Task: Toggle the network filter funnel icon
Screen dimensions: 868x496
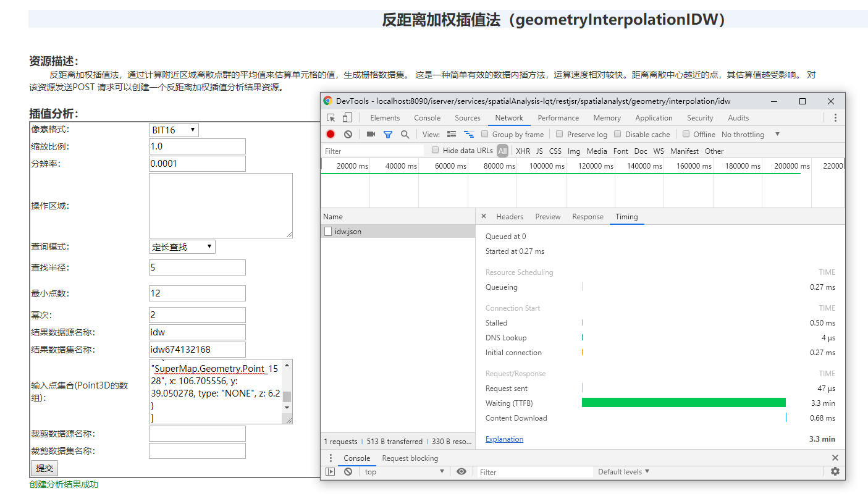Action: [x=387, y=134]
